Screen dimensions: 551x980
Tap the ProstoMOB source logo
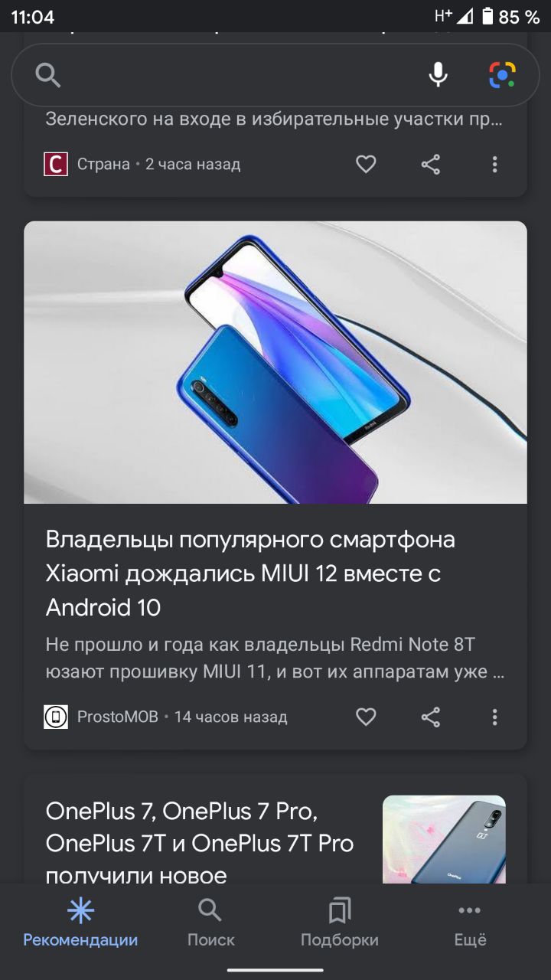click(x=56, y=717)
